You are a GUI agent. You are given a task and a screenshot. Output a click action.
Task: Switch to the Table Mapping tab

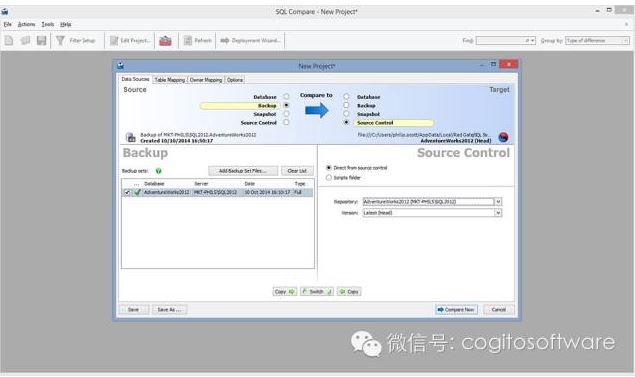pos(170,80)
